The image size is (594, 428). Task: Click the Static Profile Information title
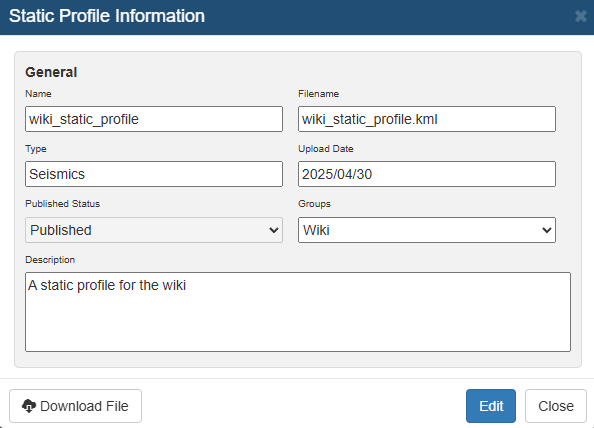pos(107,16)
